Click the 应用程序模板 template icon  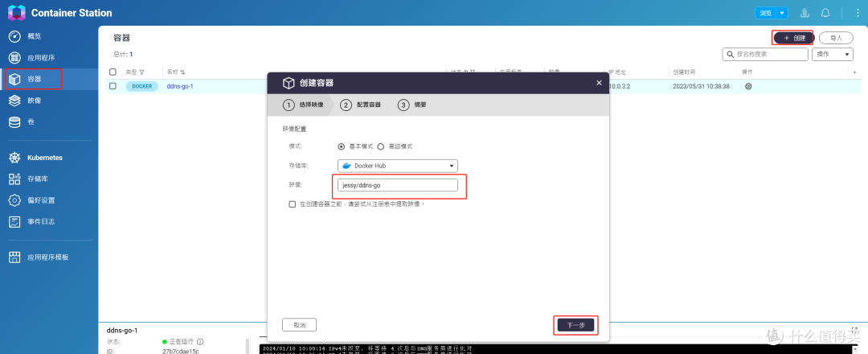[15, 257]
